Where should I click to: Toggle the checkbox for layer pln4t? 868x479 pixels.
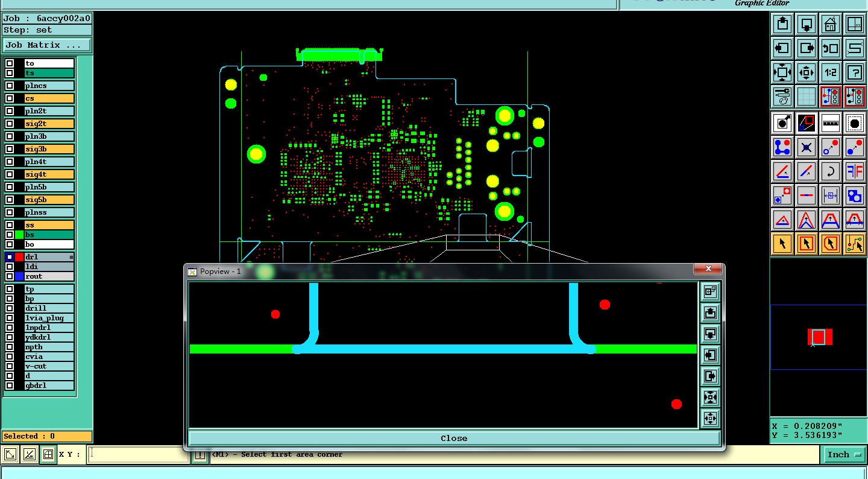coord(10,162)
